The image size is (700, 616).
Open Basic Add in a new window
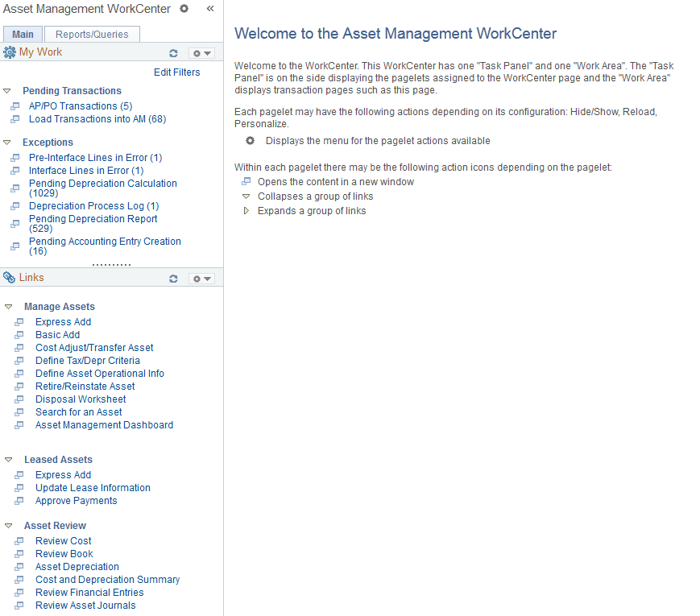[19, 334]
